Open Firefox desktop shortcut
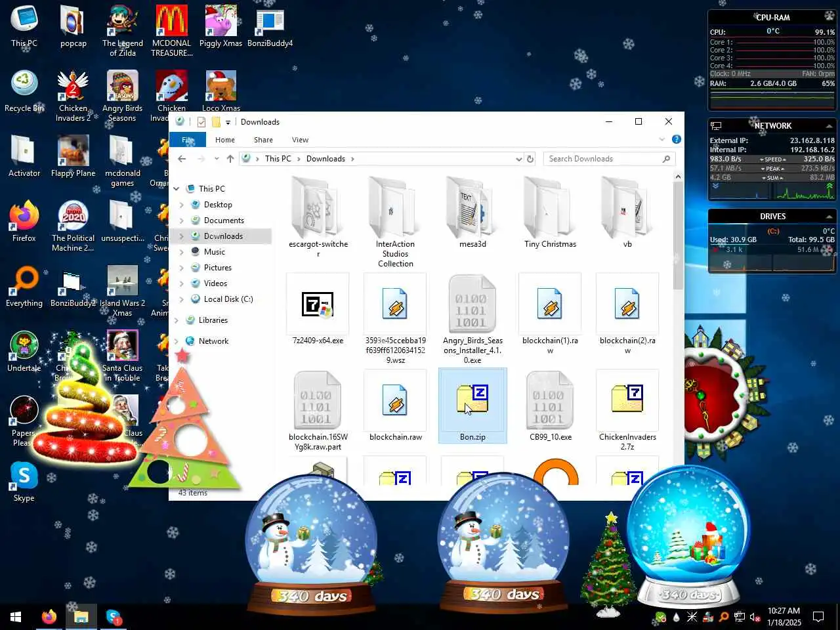The height and width of the screenshot is (630, 840). (24, 221)
